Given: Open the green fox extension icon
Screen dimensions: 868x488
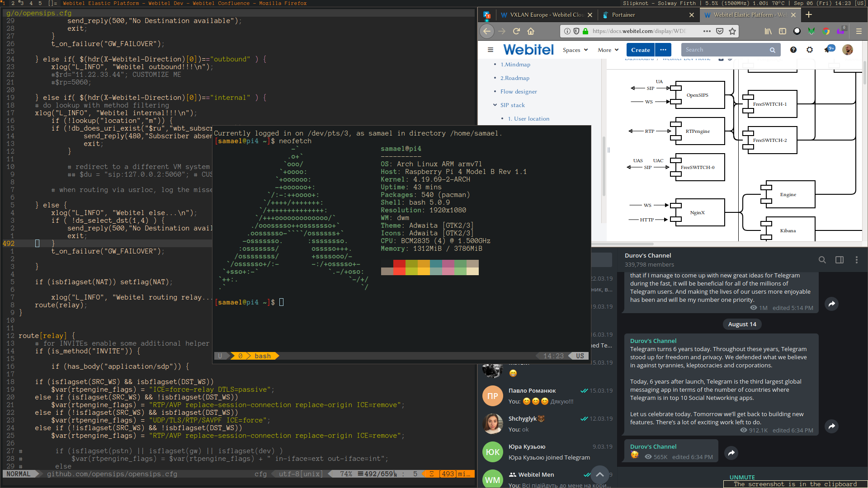Looking at the screenshot, I should click(x=811, y=31).
